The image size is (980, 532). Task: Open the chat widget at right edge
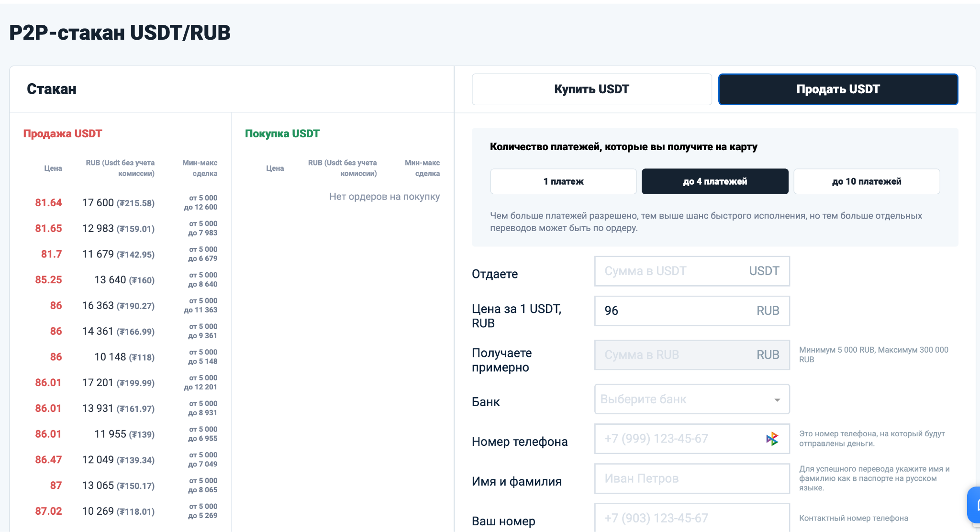(974, 505)
